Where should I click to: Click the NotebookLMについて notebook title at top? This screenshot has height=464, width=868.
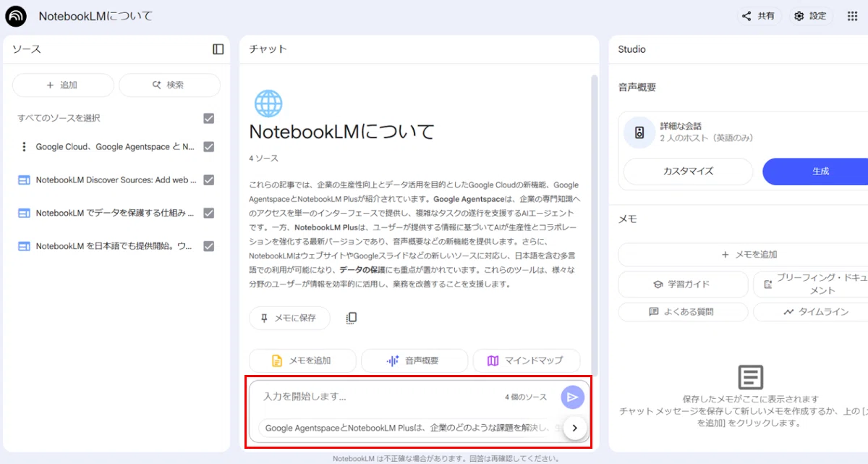[x=95, y=16]
